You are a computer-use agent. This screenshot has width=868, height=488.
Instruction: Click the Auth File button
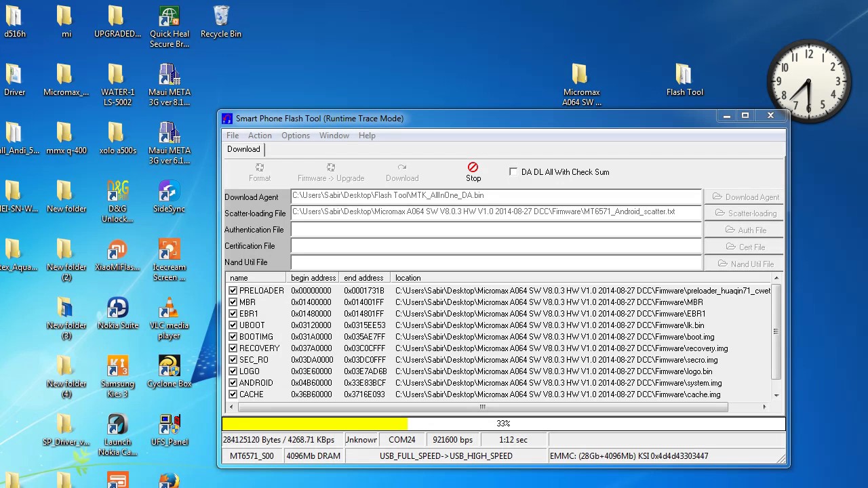(745, 230)
